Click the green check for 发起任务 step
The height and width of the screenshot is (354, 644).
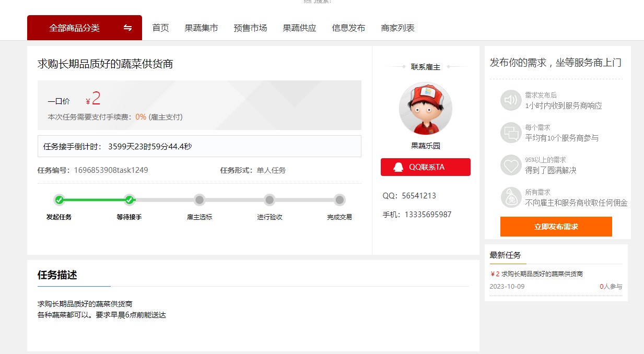coord(59,200)
